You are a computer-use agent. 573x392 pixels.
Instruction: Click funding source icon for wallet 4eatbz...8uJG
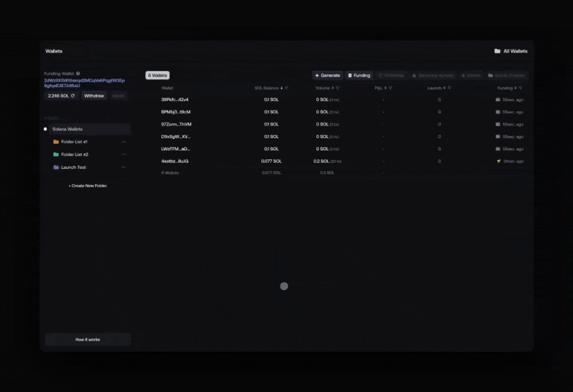point(498,161)
